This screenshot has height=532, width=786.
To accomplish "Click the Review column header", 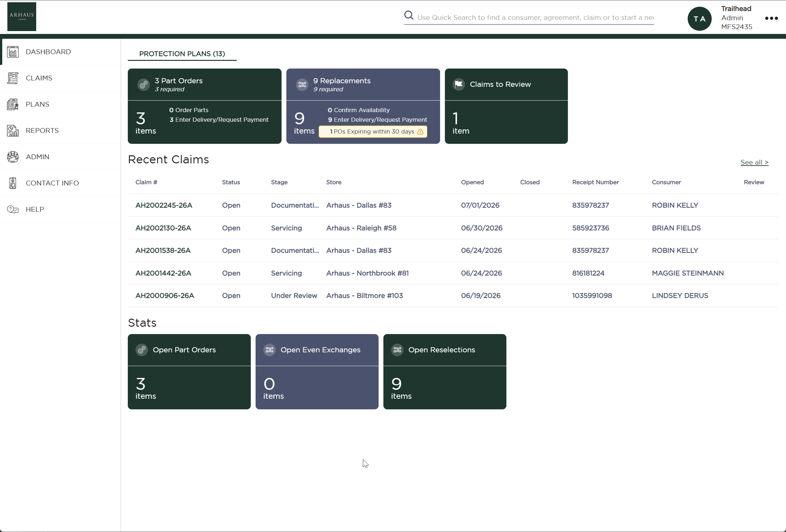I will [x=754, y=182].
